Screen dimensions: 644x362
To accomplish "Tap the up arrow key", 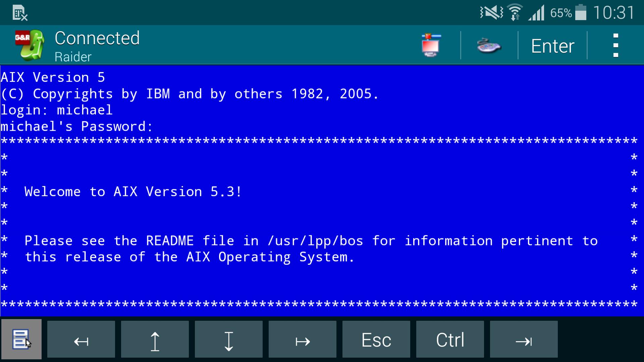I will coord(155,339).
